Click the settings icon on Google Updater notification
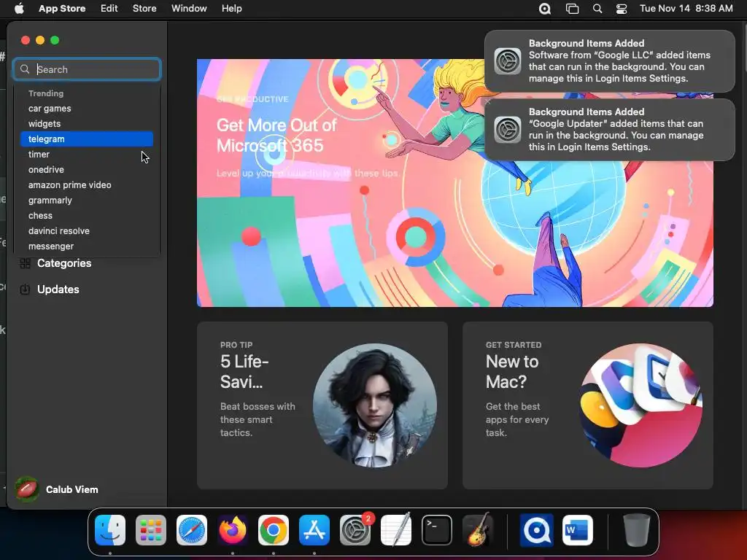 pos(508,130)
